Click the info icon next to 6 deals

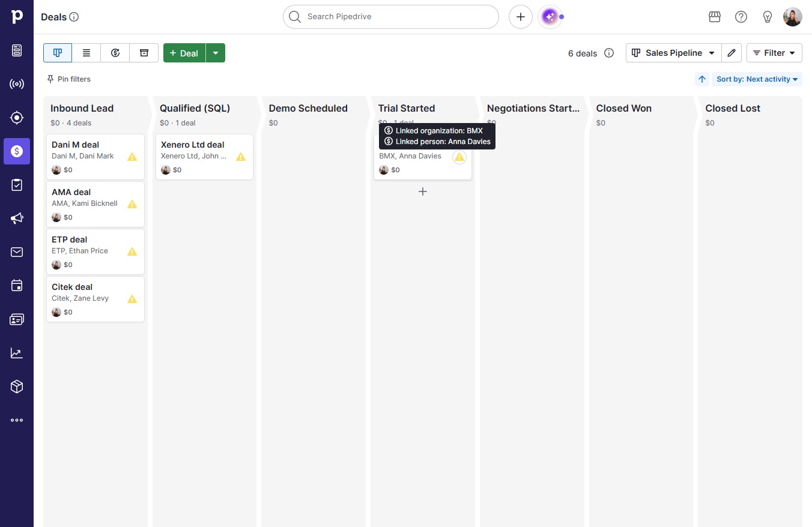tap(609, 53)
